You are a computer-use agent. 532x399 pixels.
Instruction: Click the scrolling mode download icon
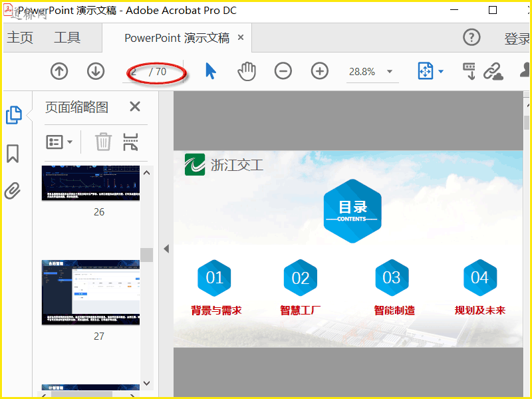pyautogui.click(x=469, y=71)
